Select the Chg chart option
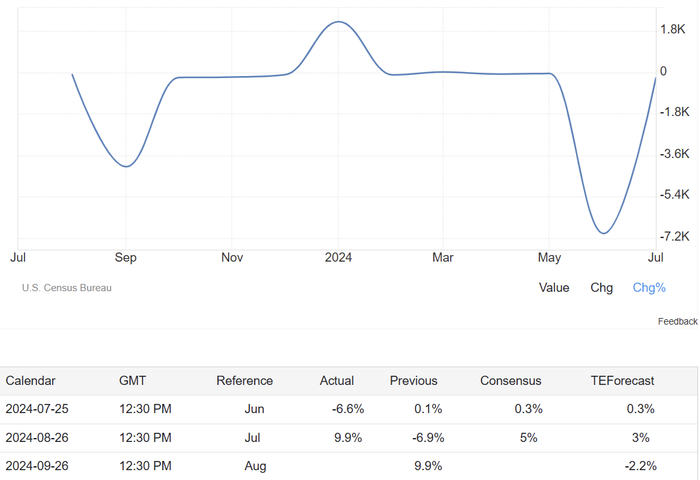 601,288
